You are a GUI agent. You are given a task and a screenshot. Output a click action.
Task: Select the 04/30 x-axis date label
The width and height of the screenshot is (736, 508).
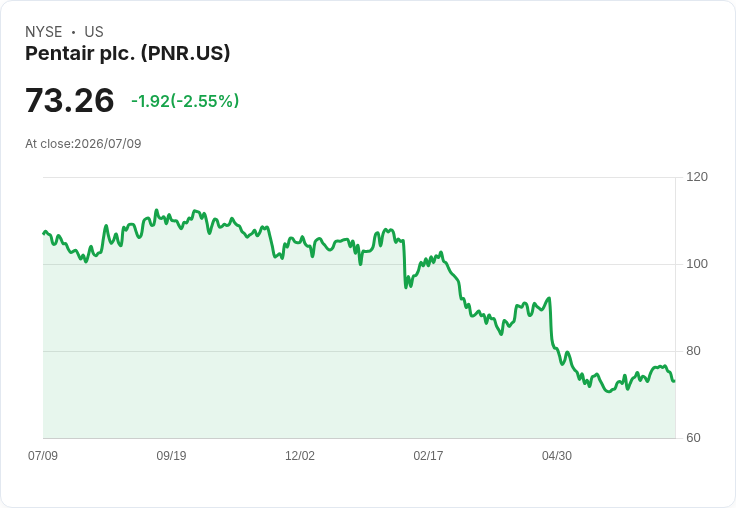[557, 456]
